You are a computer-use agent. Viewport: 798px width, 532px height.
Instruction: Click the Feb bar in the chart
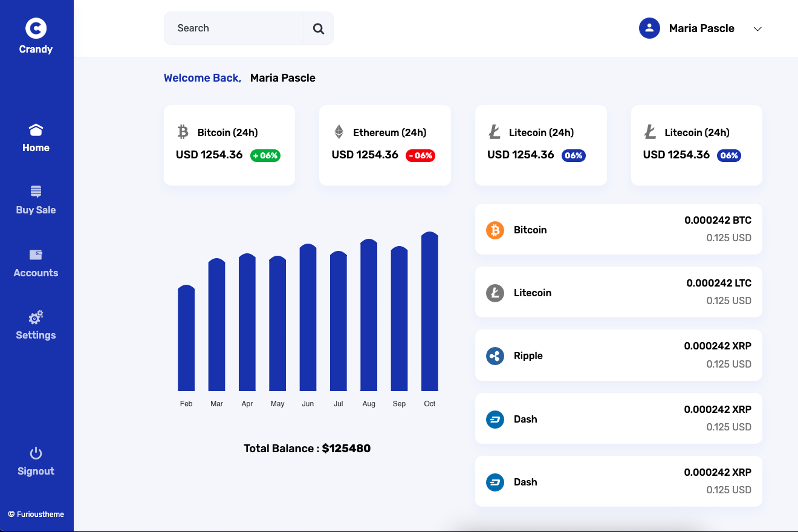186,338
